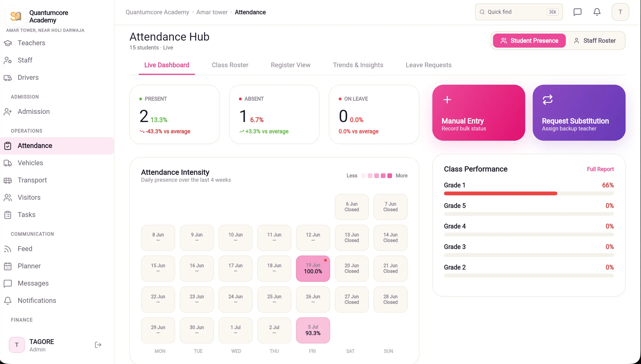Click the ⌘K shortcut badge
641x364 pixels.
[552, 12]
